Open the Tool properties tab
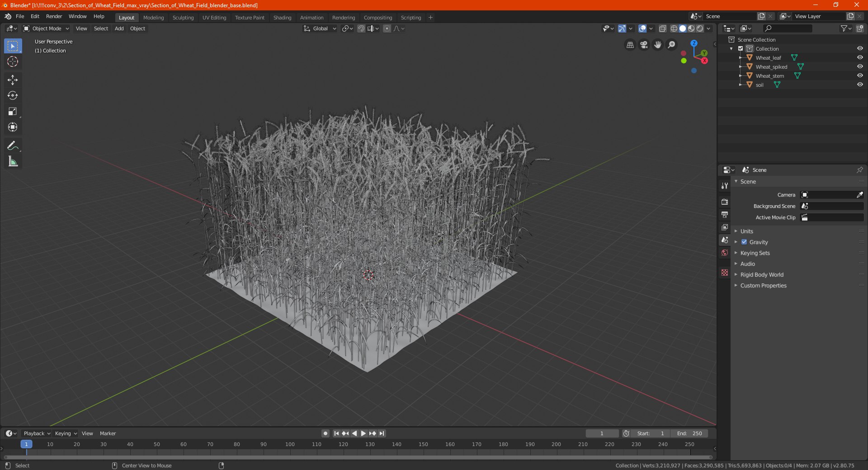 725,186
